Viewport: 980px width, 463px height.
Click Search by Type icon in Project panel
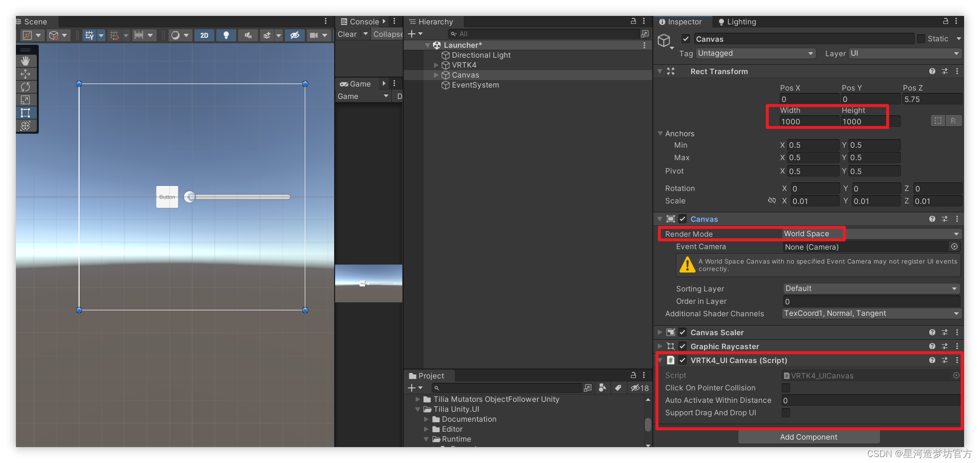click(603, 388)
